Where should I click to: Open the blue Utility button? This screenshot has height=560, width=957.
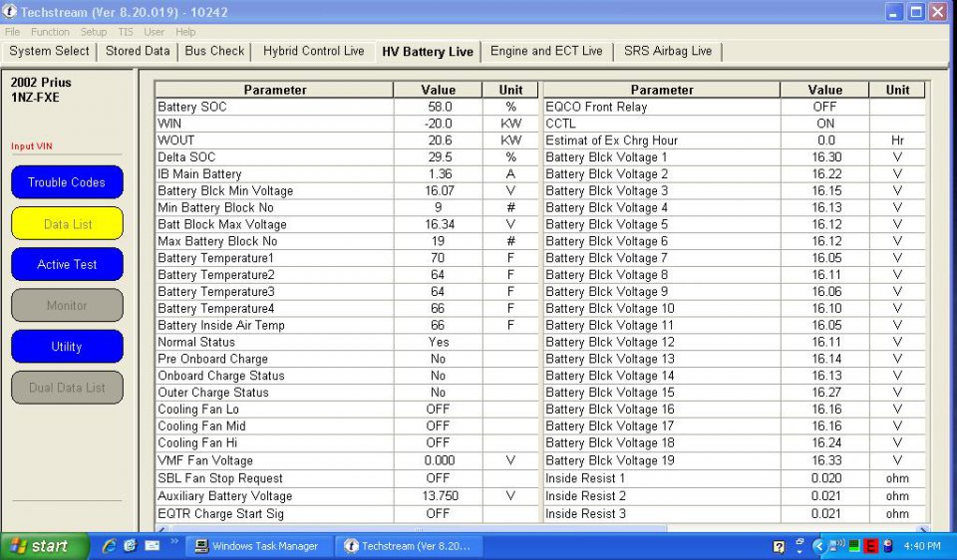67,347
